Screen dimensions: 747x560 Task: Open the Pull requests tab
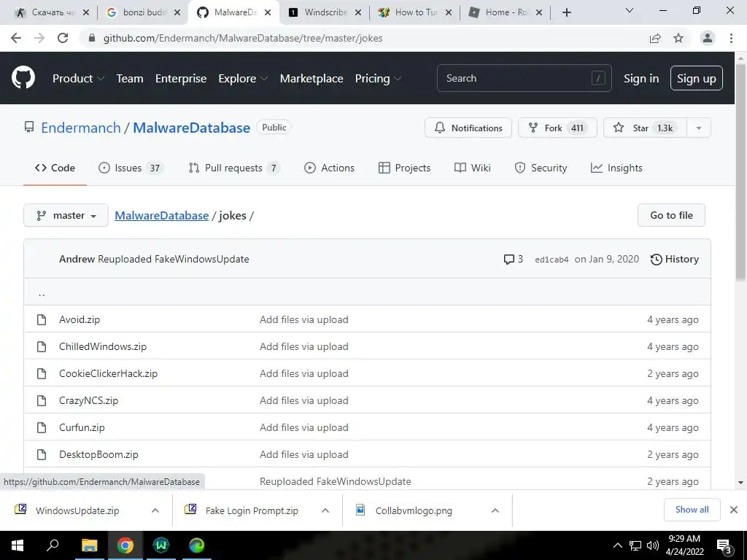(233, 168)
